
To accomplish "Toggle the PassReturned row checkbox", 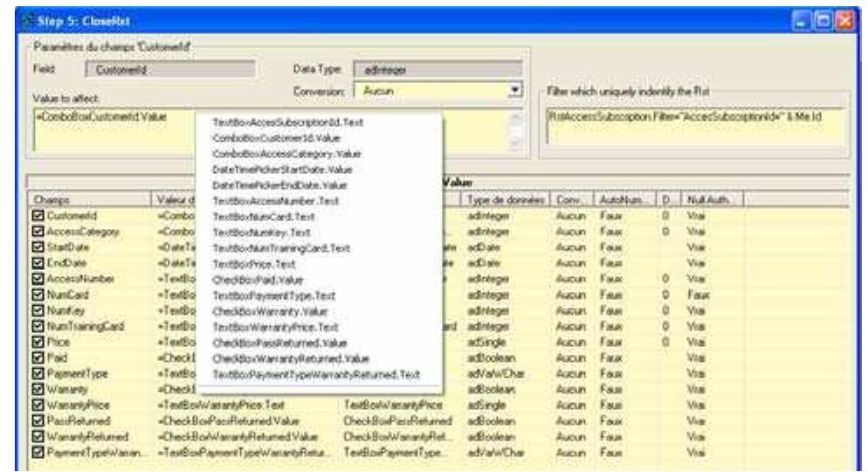I will pyautogui.click(x=38, y=421).
